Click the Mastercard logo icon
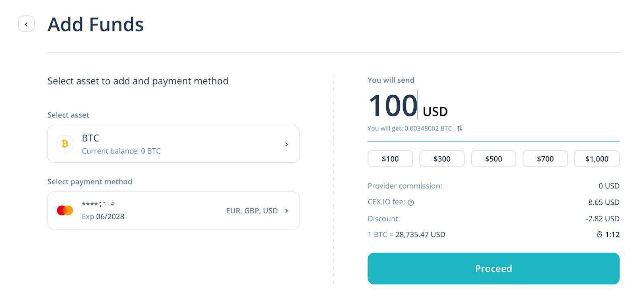Image resolution: width=644 pixels, height=297 pixels. (65, 210)
